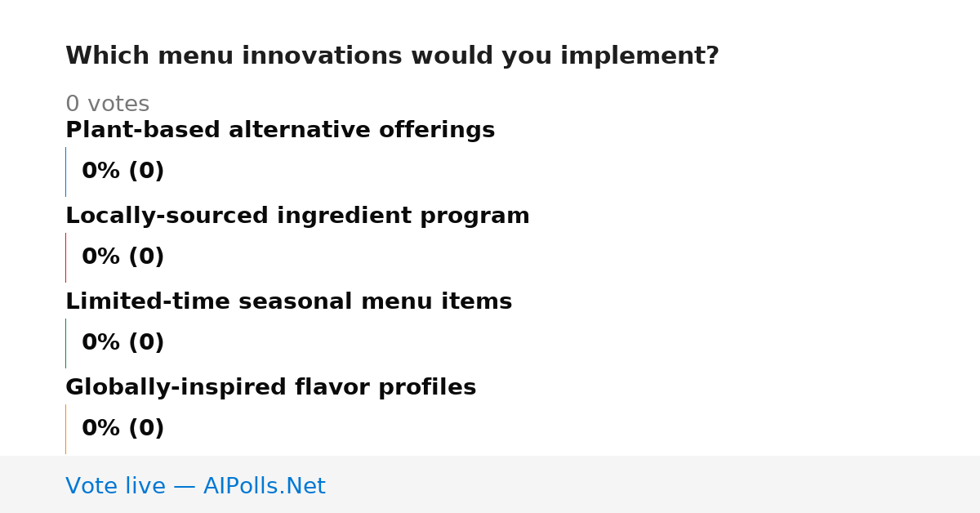Click the 'Vote live' text in footer

[115, 487]
